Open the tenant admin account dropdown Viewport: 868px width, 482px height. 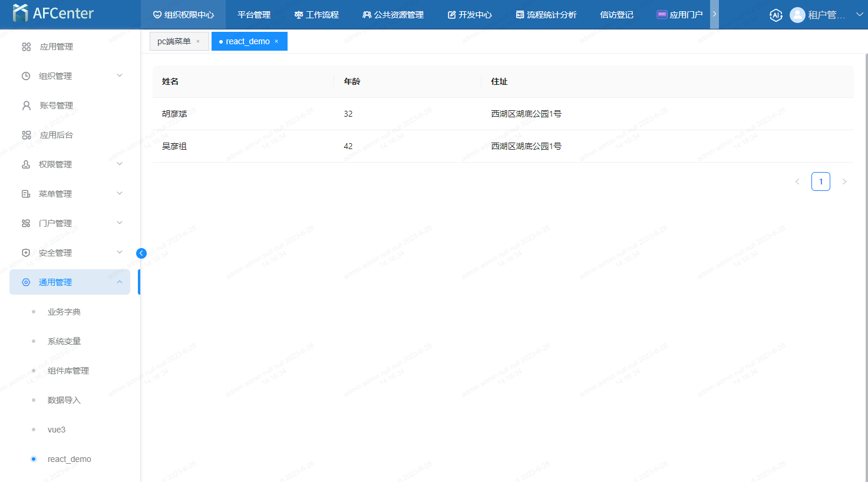[859, 15]
